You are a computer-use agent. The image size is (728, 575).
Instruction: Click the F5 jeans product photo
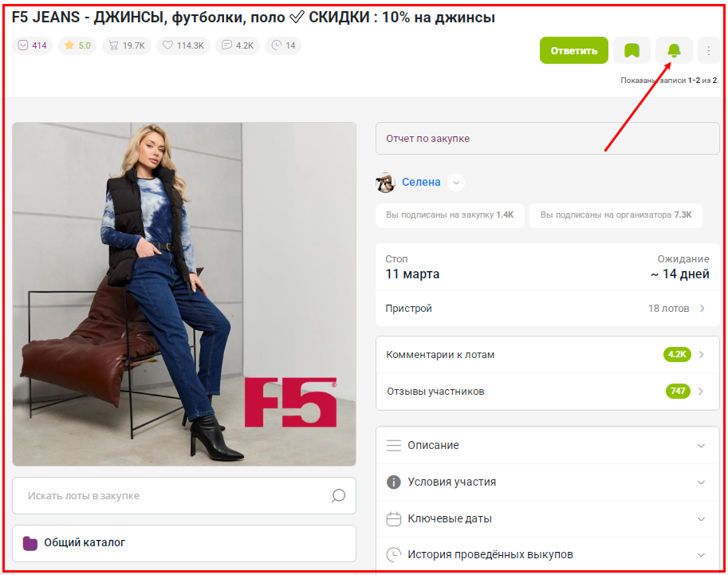pyautogui.click(x=184, y=294)
